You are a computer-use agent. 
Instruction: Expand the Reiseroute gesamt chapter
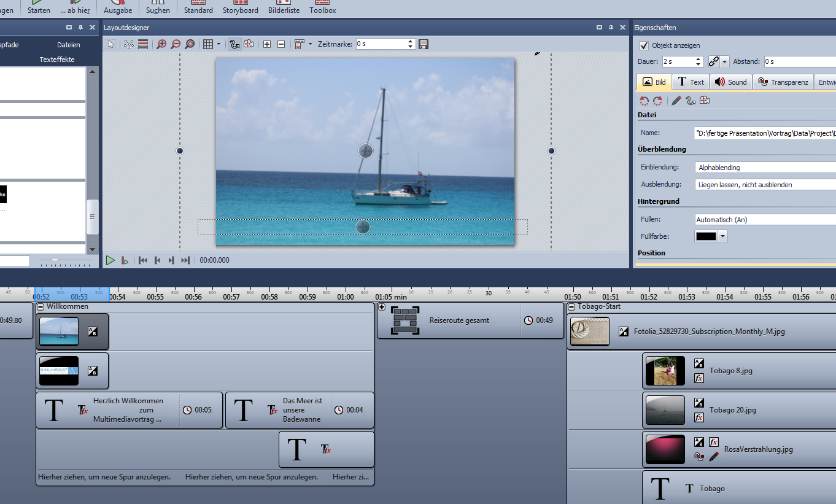(382, 307)
